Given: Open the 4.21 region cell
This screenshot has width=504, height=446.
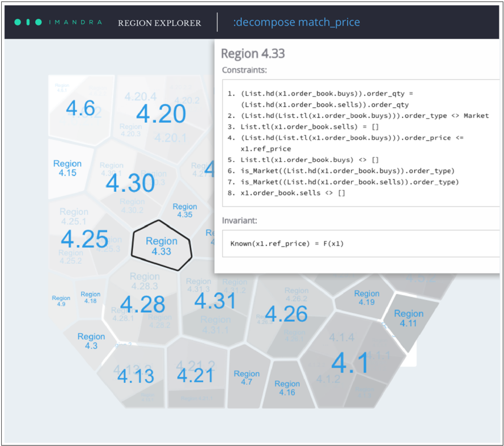Looking at the screenshot, I should [x=196, y=376].
